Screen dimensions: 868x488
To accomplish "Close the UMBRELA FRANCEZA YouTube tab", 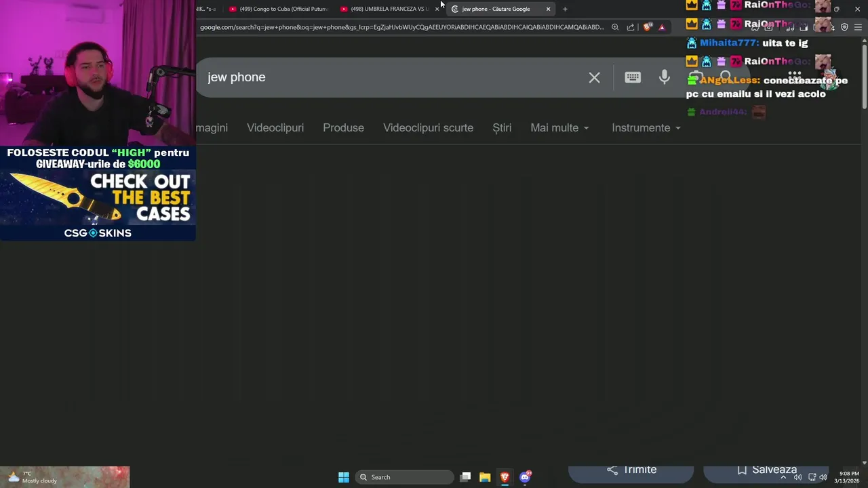I will click(437, 9).
